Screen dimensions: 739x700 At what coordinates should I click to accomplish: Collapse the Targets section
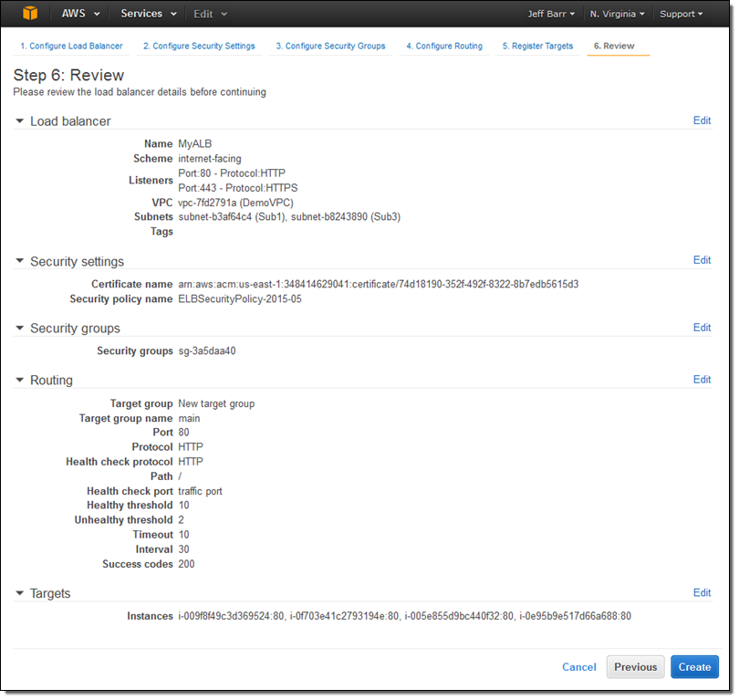click(20, 593)
